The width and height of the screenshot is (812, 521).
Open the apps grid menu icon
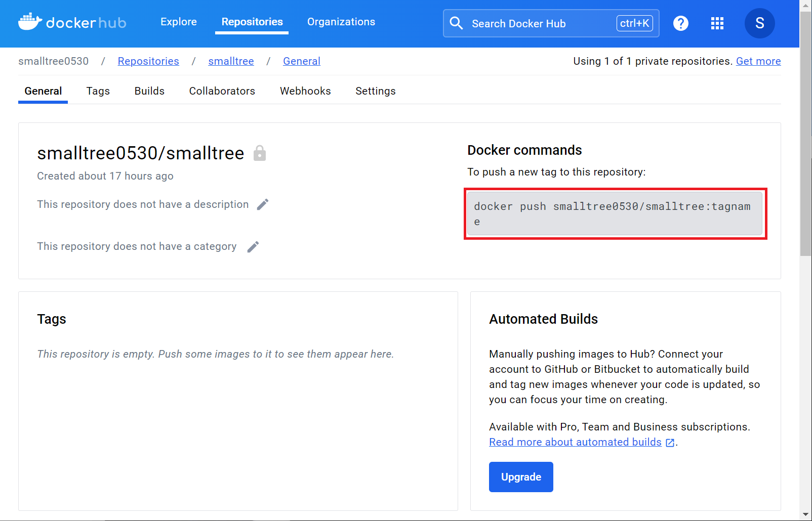point(717,23)
